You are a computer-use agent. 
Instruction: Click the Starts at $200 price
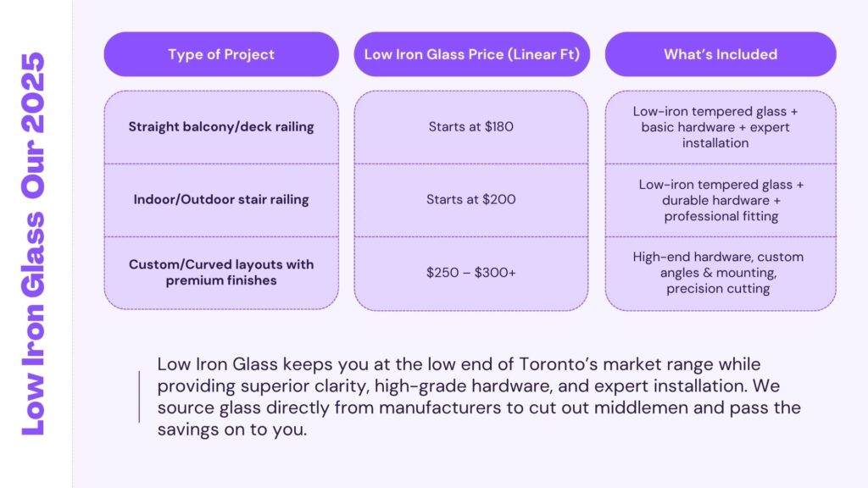pyautogui.click(x=471, y=200)
